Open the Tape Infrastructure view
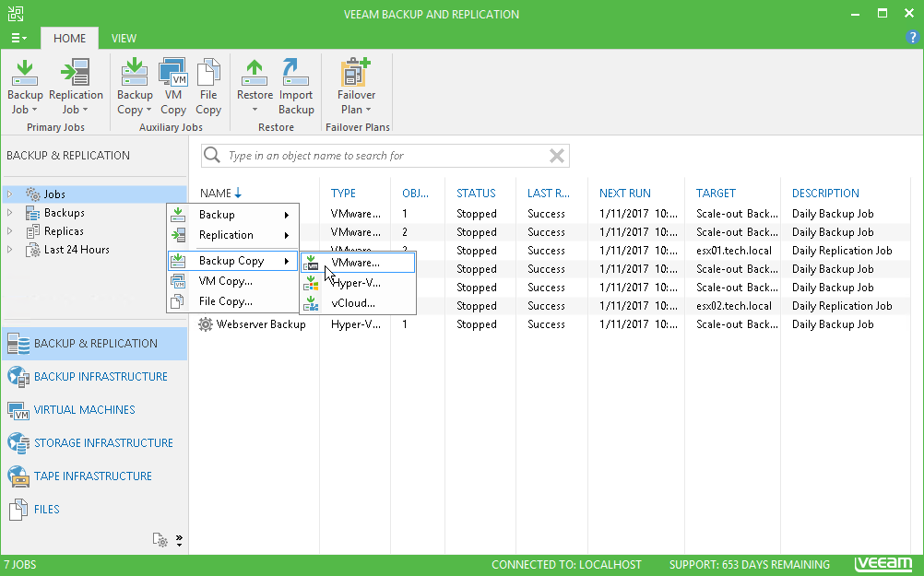The image size is (924, 576). point(95,476)
